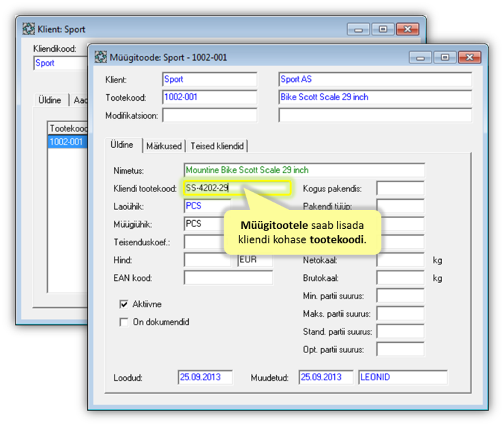
Task: Focus the Netokaal field
Action: click(400, 260)
